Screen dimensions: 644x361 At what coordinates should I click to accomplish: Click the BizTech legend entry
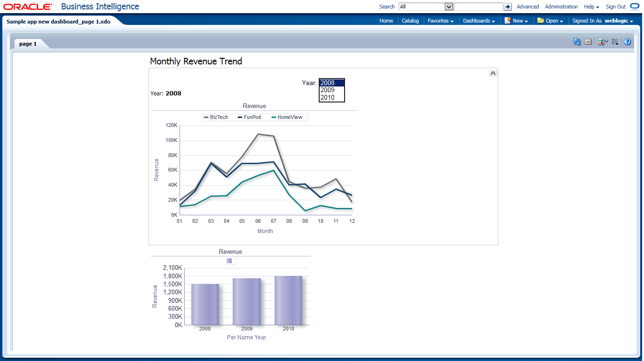tap(216, 117)
